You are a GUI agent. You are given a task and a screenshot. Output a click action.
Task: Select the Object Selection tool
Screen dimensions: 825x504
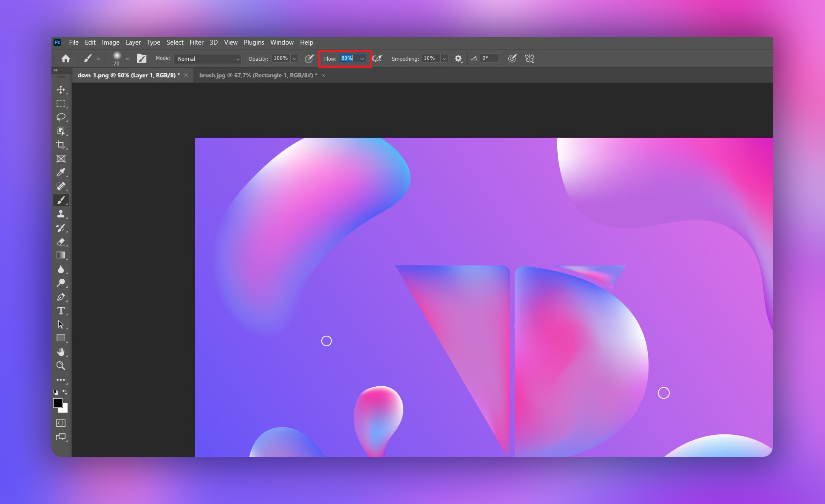coord(61,131)
